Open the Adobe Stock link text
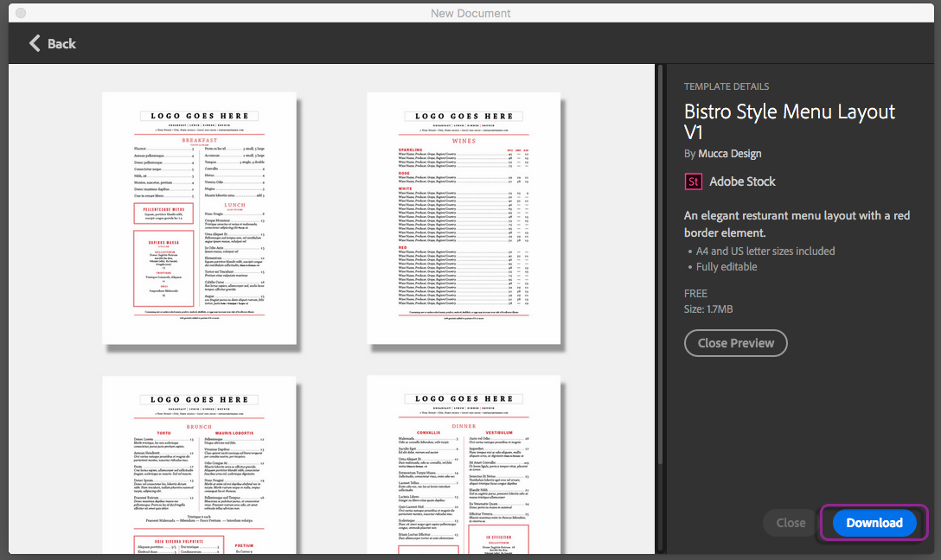 point(742,181)
